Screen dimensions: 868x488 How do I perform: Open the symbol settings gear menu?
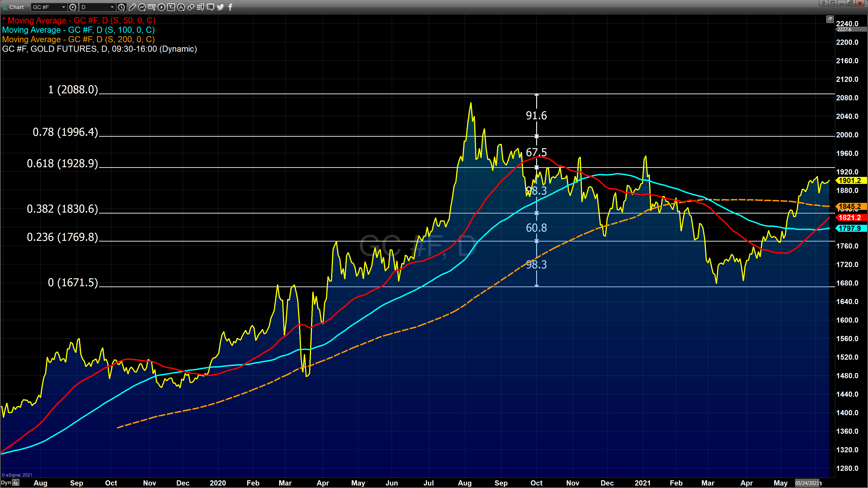tap(73, 7)
